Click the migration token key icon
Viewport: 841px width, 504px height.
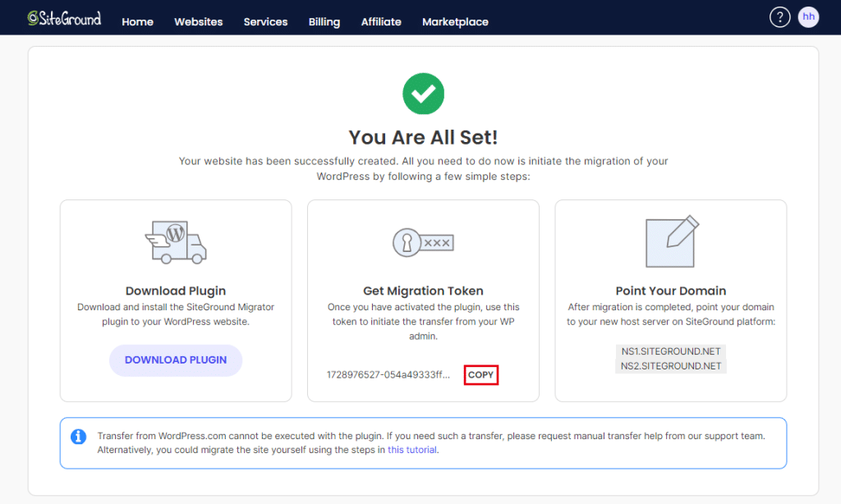point(423,242)
